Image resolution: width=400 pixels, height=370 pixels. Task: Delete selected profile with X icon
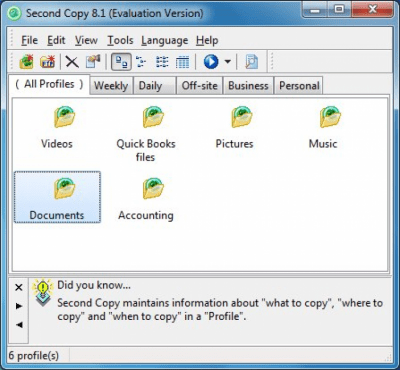tap(72, 62)
